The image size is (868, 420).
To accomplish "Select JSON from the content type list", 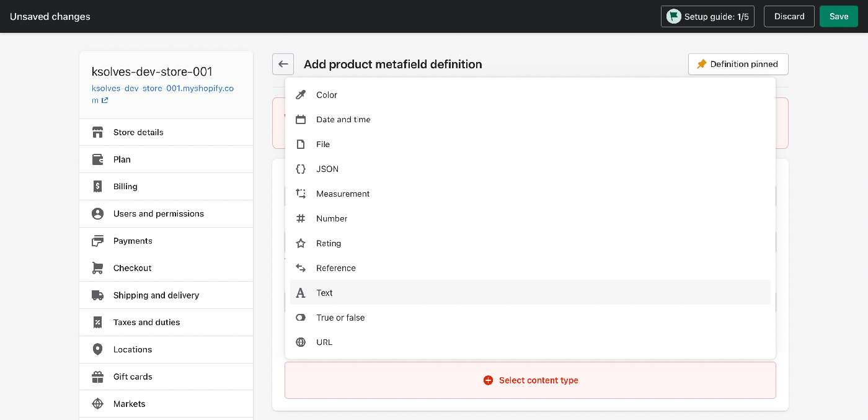I will pyautogui.click(x=530, y=169).
